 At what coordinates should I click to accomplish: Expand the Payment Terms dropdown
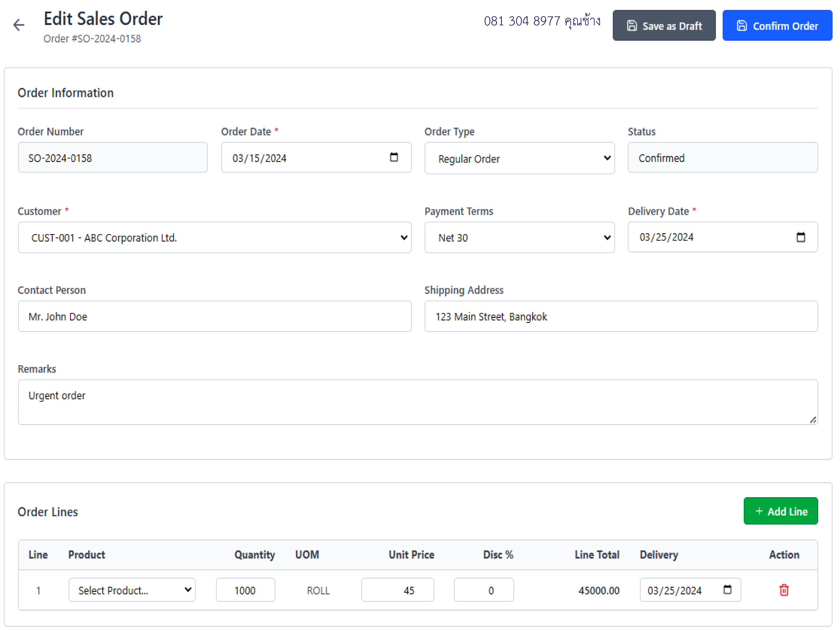519,237
